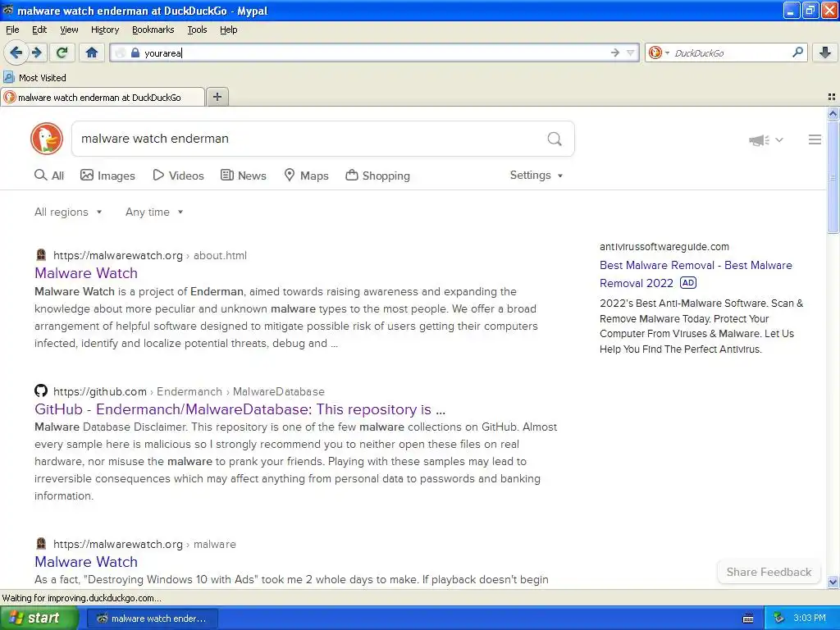Open the Tools menu

click(x=197, y=30)
